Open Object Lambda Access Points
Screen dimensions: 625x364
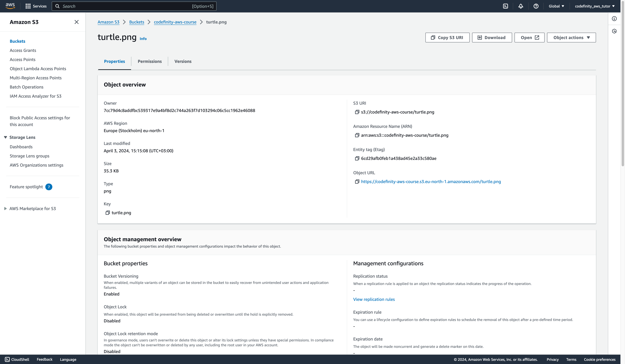[x=38, y=69]
